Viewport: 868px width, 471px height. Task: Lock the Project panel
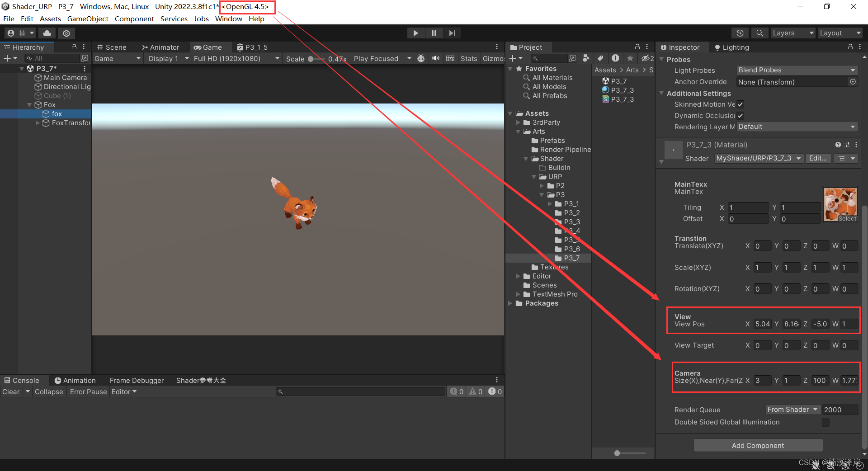[x=637, y=47]
